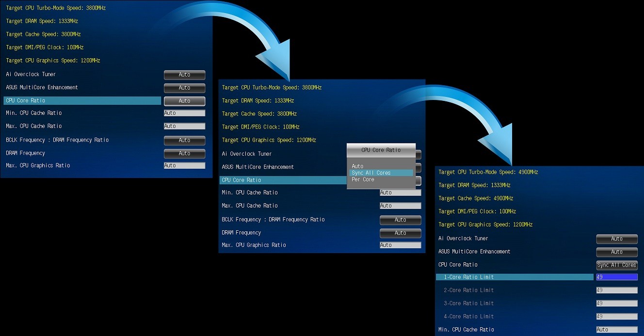Open BCLK Frequency : DRAM Frequency Ratio dropdown, middle panel
Screen dimensions: 644x336
(x=400, y=220)
